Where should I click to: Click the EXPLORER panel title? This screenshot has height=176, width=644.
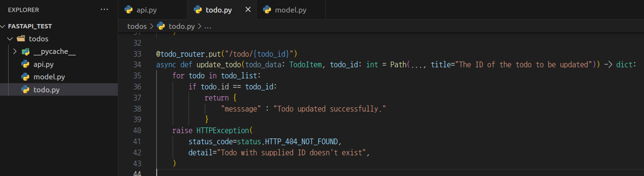(24, 10)
